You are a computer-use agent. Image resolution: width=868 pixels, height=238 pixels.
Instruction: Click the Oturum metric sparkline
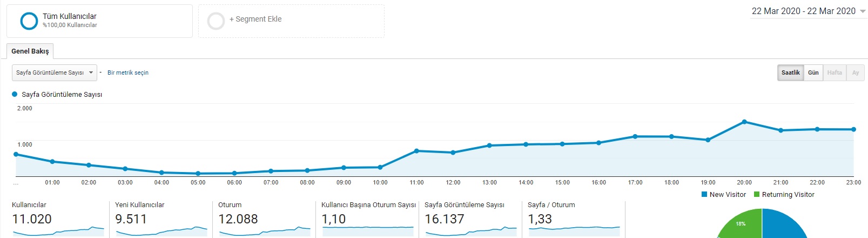tap(264, 232)
